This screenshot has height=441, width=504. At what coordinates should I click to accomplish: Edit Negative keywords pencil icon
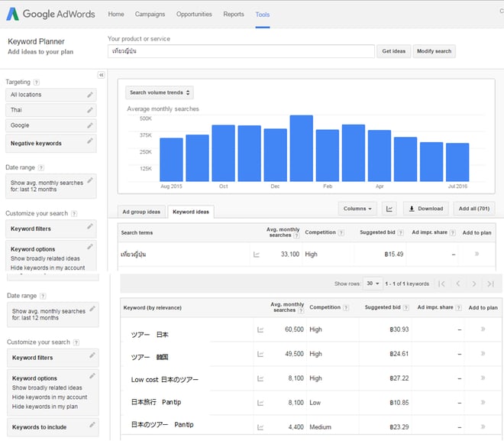click(90, 141)
